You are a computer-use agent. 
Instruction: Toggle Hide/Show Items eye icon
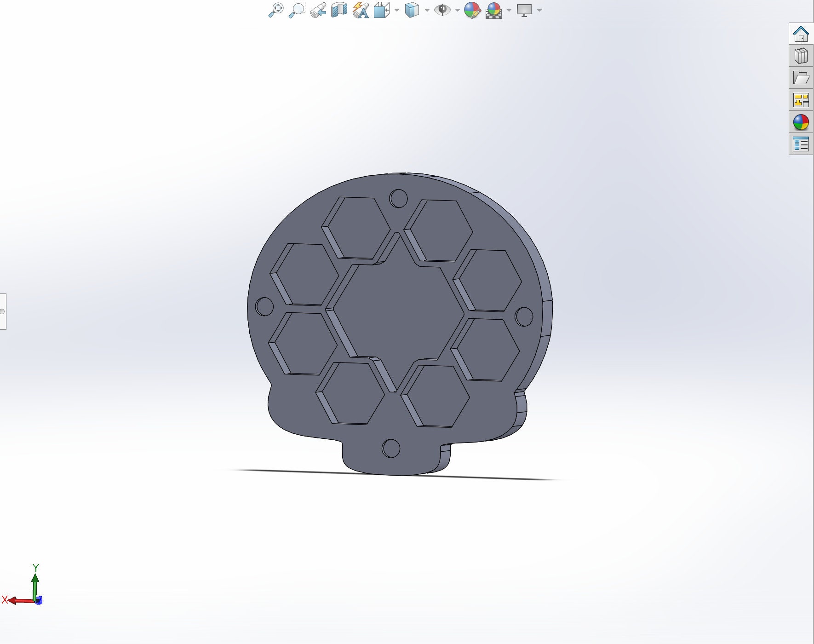click(442, 10)
